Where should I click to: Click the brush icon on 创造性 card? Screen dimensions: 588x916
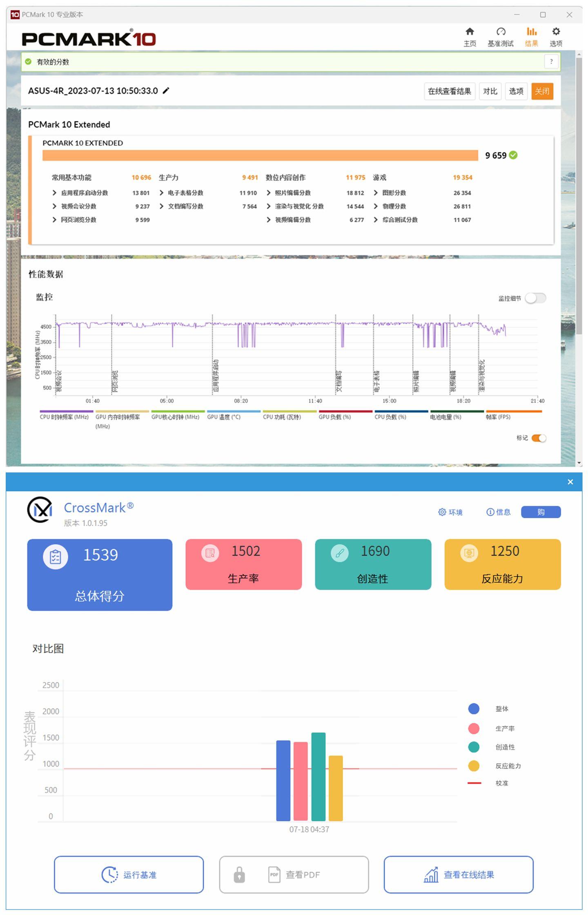(340, 553)
